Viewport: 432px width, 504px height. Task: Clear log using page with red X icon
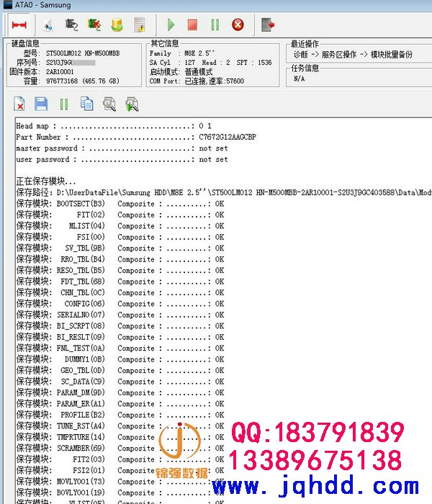(x=19, y=104)
